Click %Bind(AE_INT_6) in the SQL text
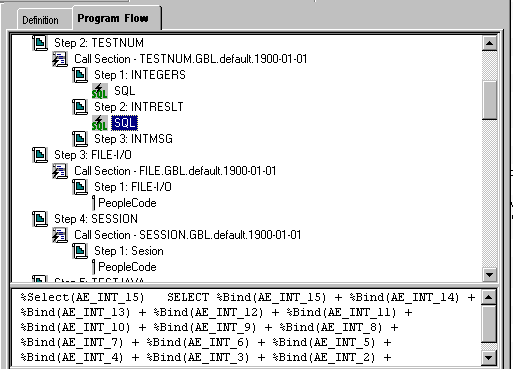 pos(198,342)
